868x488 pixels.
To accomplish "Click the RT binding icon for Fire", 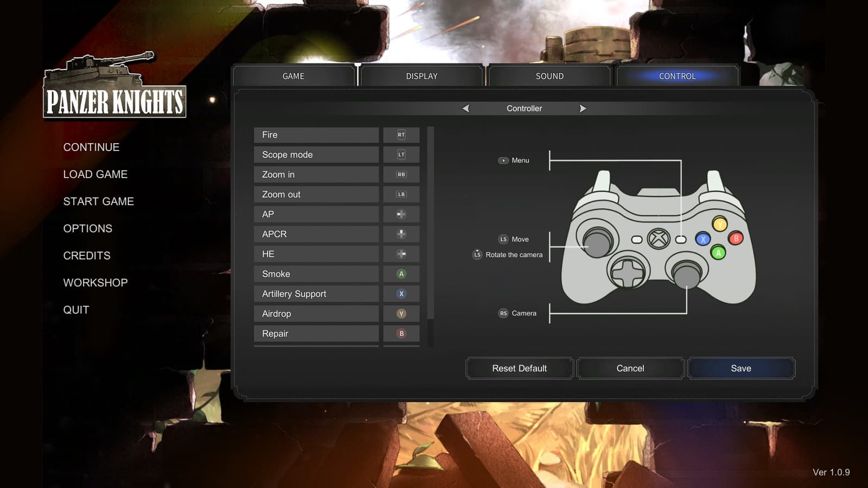I will pyautogui.click(x=401, y=135).
